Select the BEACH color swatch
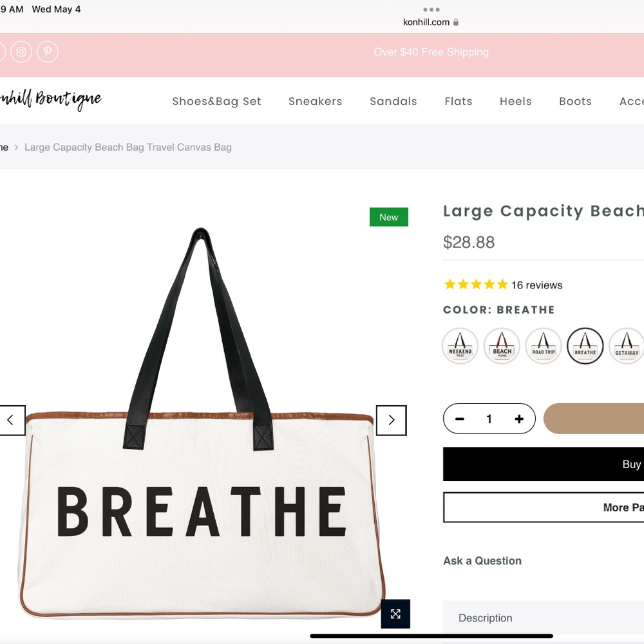This screenshot has height=644, width=644. [502, 346]
